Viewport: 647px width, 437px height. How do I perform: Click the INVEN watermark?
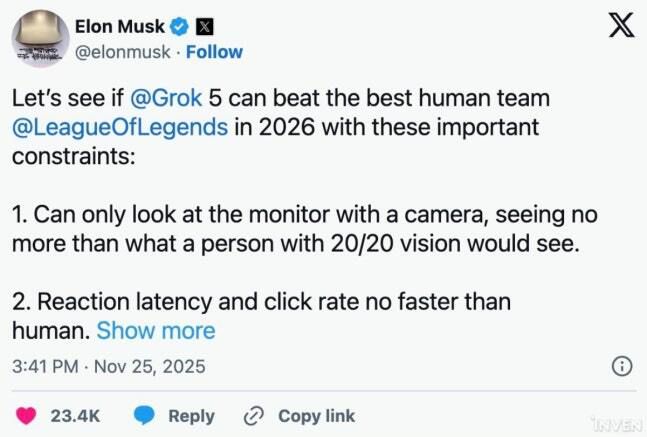(x=616, y=424)
